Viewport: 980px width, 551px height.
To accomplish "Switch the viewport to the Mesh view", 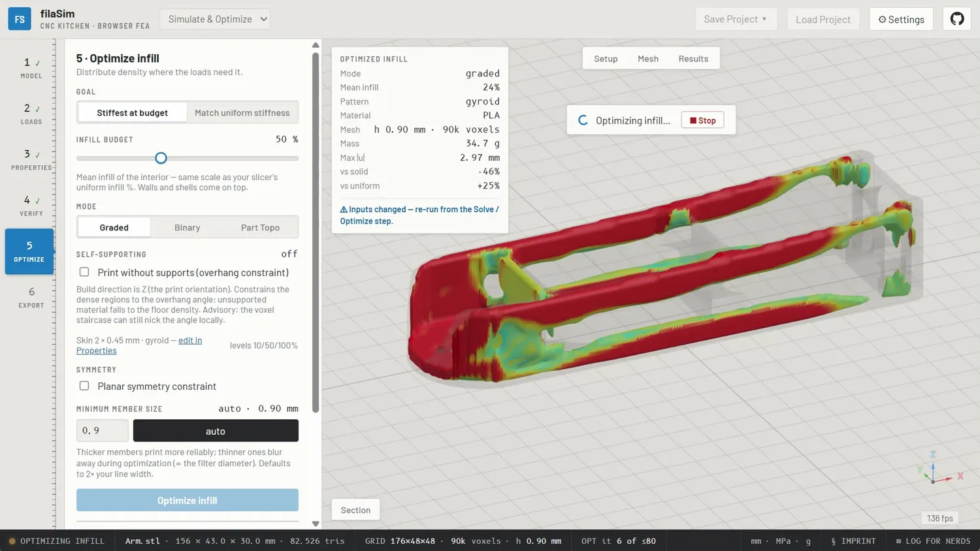I will pyautogui.click(x=648, y=59).
